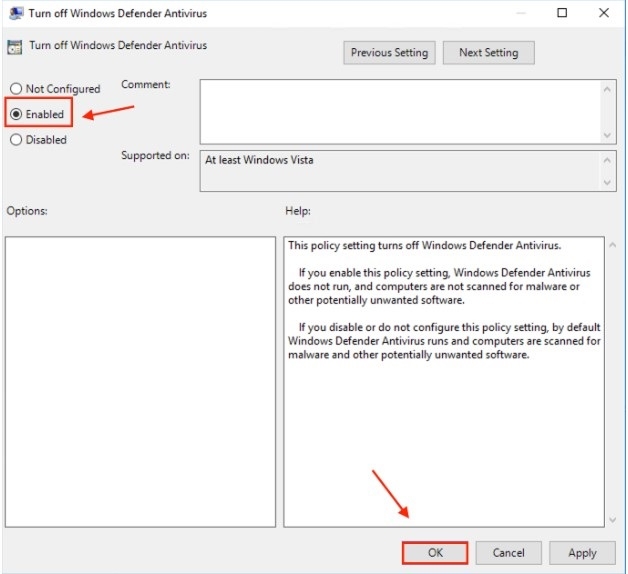
Task: Choose the Enabled radio option
Action: 16,114
